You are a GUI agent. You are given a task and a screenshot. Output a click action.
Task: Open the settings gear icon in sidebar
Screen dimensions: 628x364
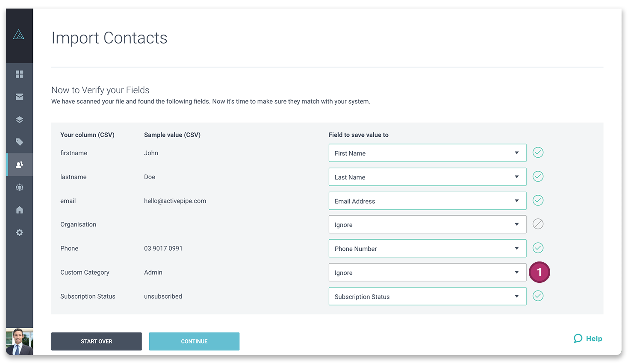(x=20, y=232)
